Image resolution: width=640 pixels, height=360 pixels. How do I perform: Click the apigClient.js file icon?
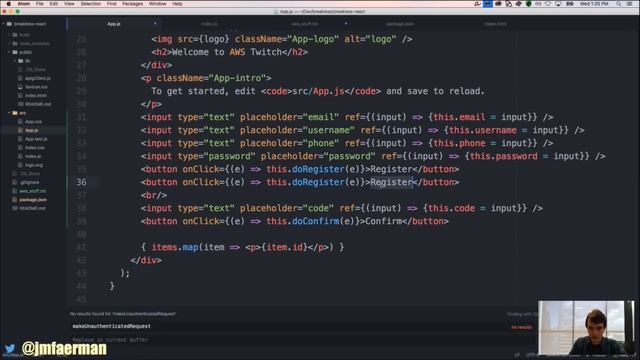[20, 78]
